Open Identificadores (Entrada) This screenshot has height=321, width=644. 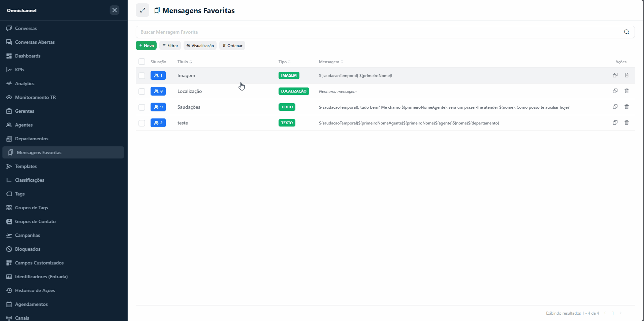tap(63, 277)
